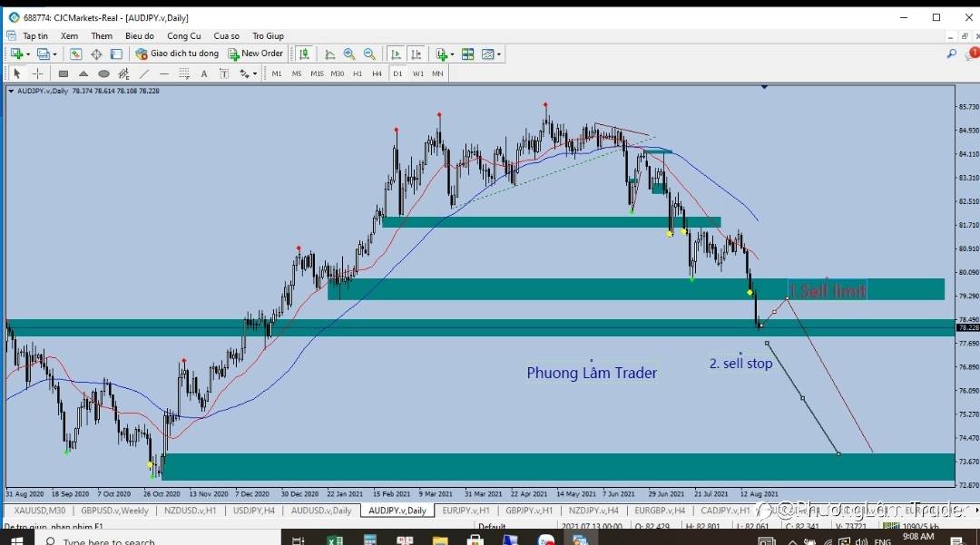Open the Bieu do menu

click(140, 36)
